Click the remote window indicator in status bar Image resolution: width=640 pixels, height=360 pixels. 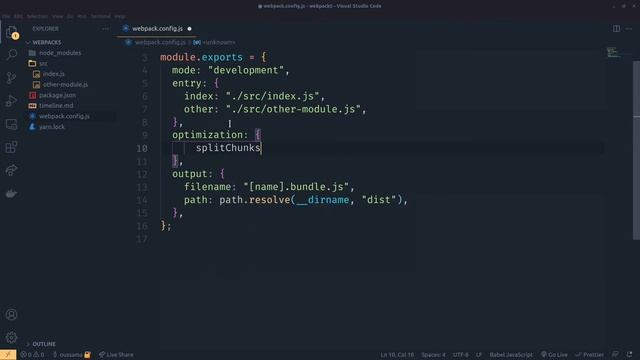point(8,355)
